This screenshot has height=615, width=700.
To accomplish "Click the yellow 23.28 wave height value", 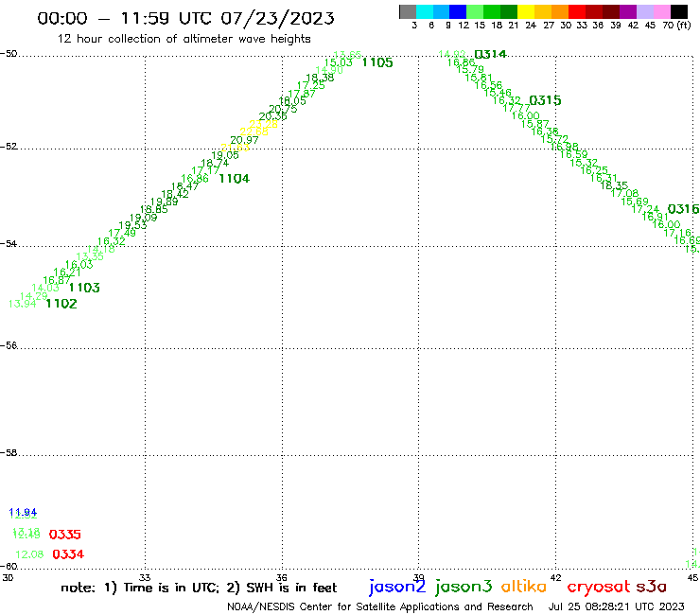I will click(x=263, y=124).
